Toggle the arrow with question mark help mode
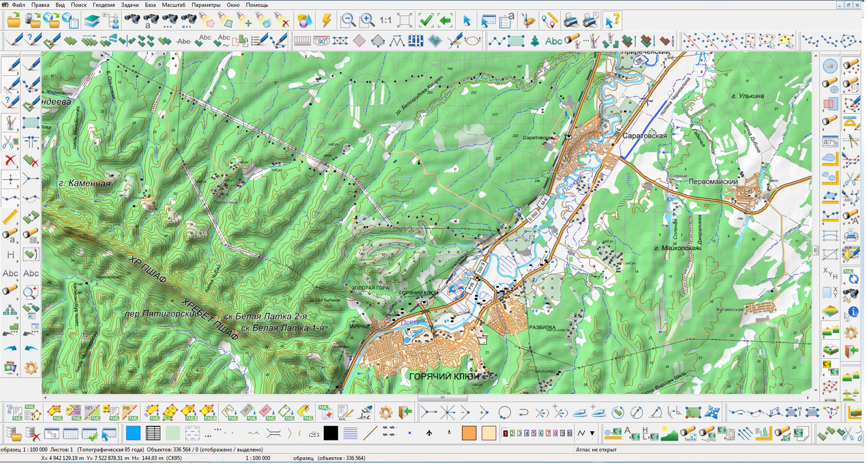This screenshot has height=467, width=868. pos(611,20)
